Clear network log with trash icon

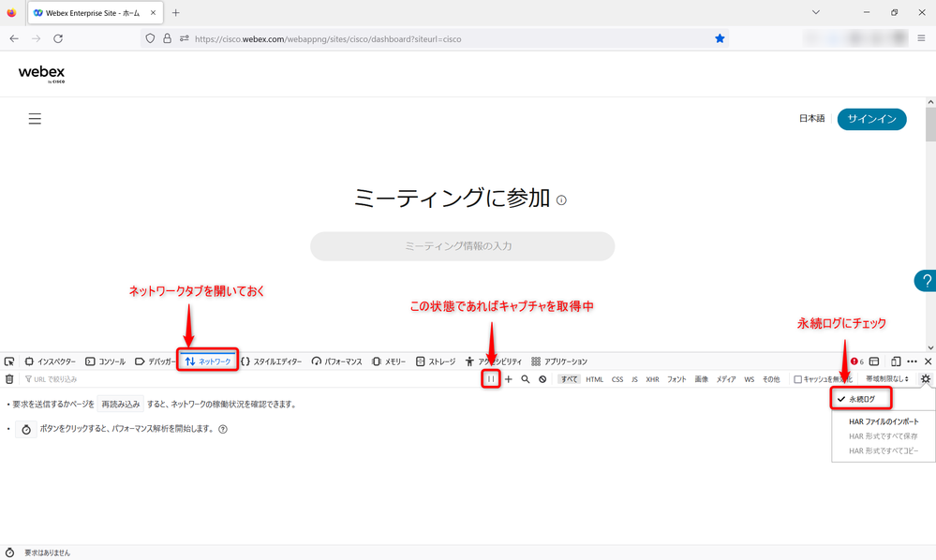click(x=9, y=379)
